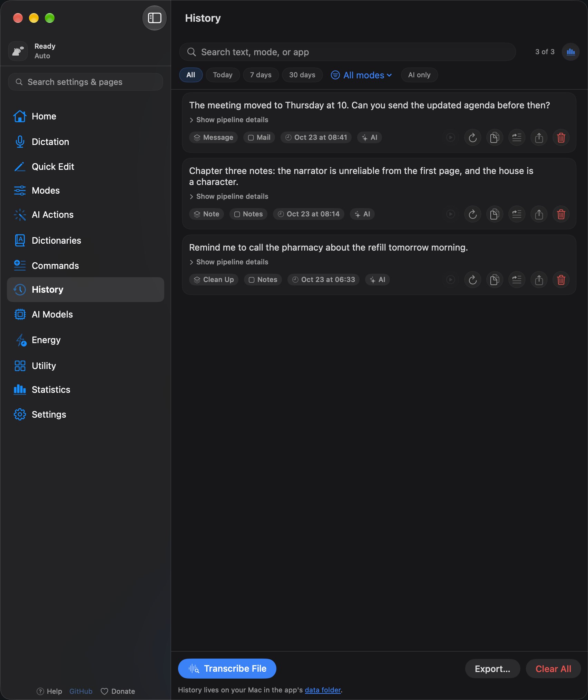This screenshot has height=700, width=588.
Task: Click the insert-text icon on the Mail entry
Action: click(x=517, y=138)
